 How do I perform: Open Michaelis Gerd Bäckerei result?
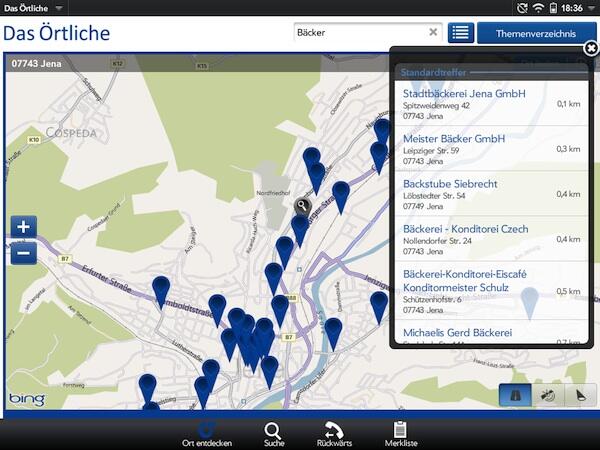[491, 333]
